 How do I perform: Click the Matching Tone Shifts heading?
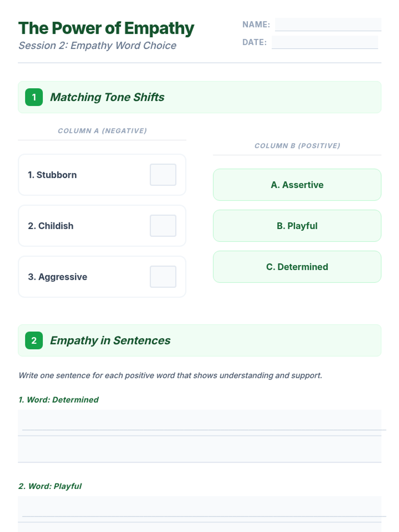107,97
